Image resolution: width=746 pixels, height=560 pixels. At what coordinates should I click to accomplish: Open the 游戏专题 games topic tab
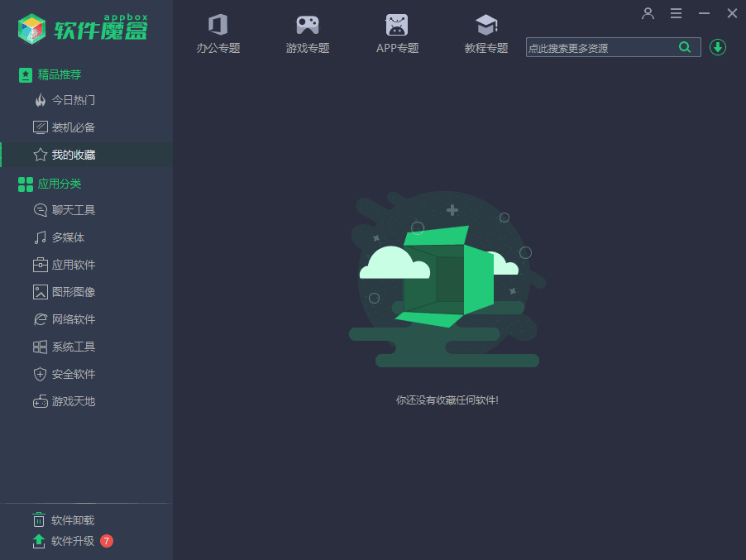(307, 33)
